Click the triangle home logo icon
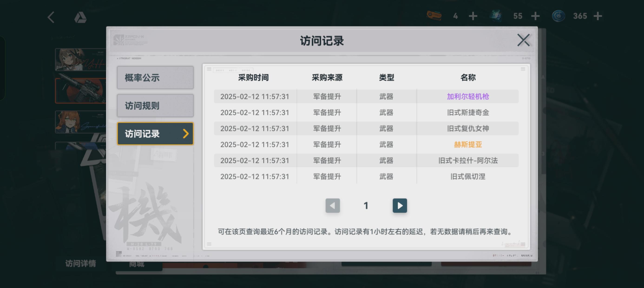 pos(80,17)
